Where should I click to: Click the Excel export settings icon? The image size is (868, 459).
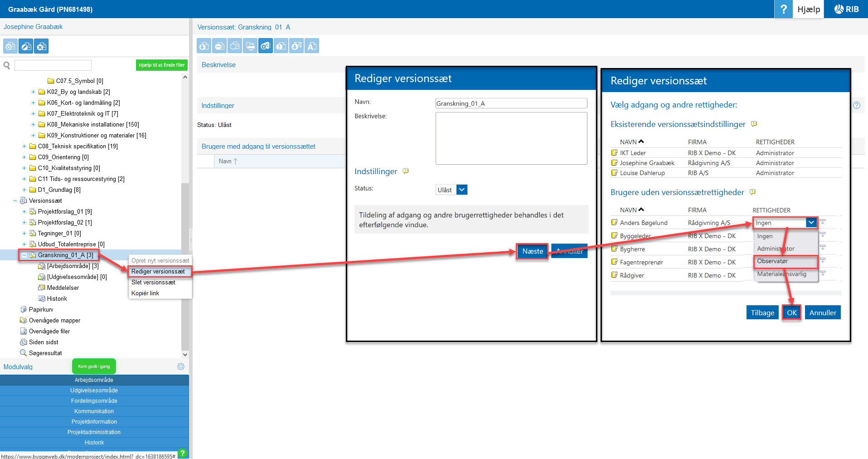tap(266, 46)
